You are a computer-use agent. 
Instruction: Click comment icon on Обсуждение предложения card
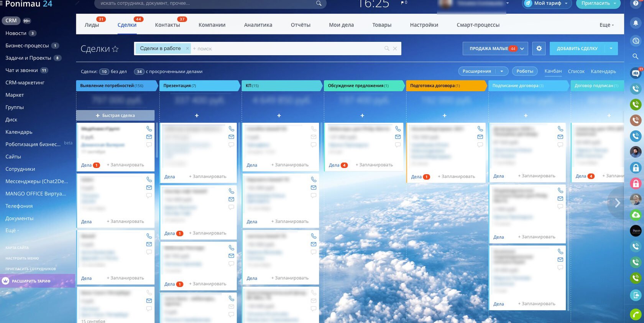point(398,145)
